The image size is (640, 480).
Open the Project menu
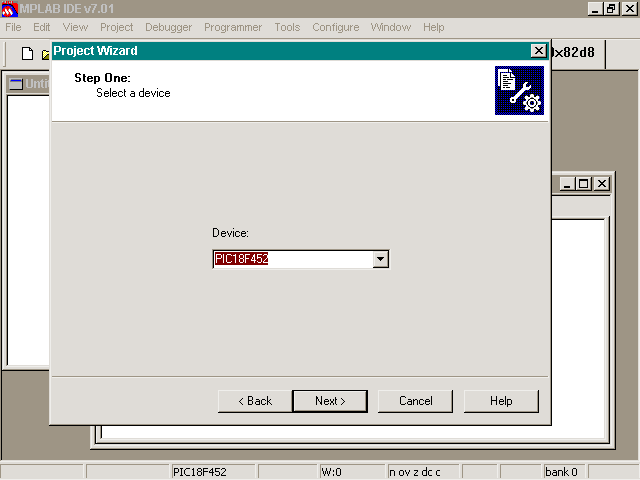tap(117, 27)
